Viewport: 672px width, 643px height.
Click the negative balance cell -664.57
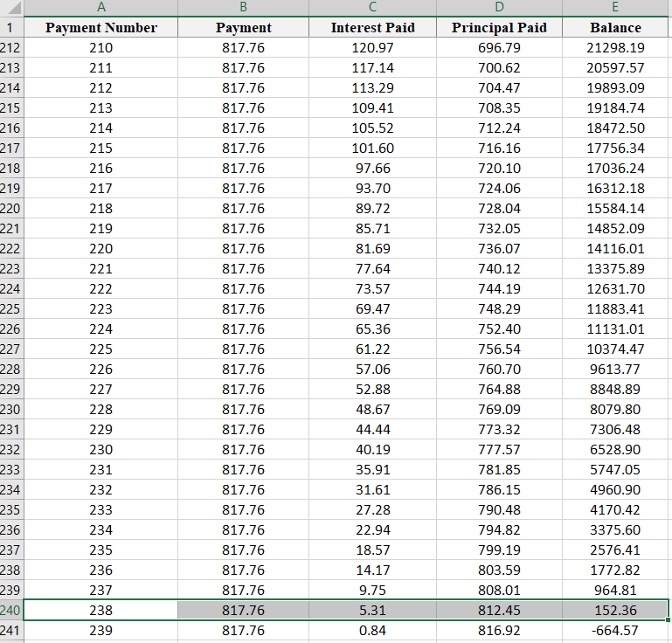616,630
